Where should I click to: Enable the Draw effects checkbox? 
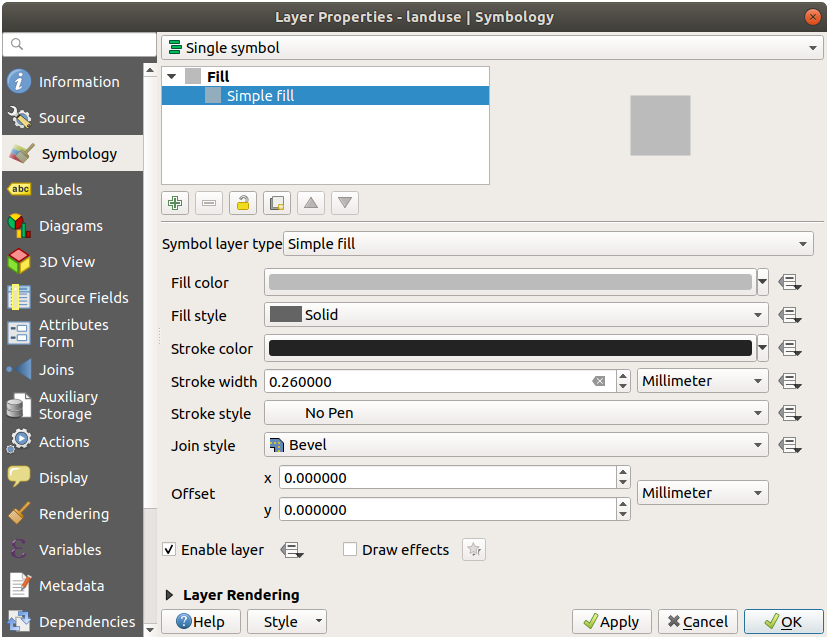click(350, 549)
